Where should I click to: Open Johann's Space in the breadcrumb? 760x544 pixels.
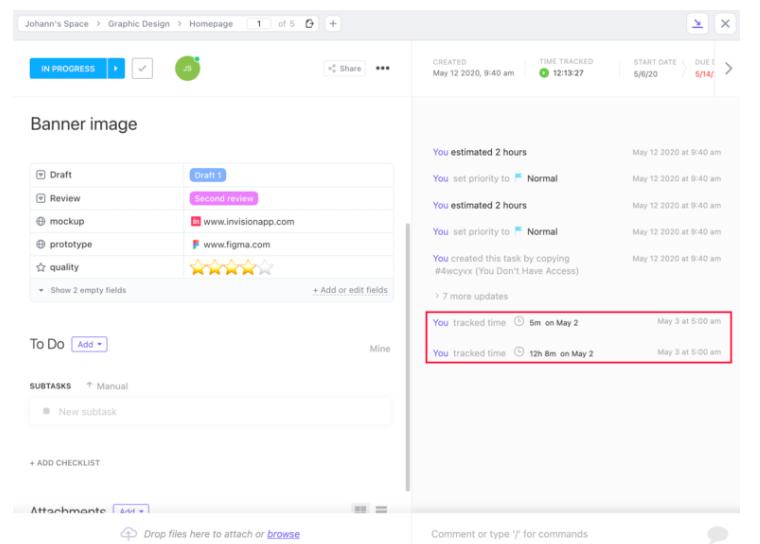click(57, 24)
